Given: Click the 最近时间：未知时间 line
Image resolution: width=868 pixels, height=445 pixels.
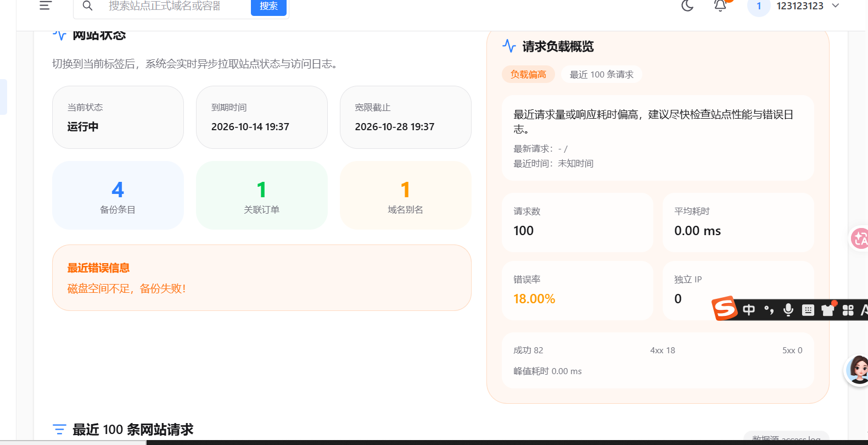Looking at the screenshot, I should tap(553, 163).
